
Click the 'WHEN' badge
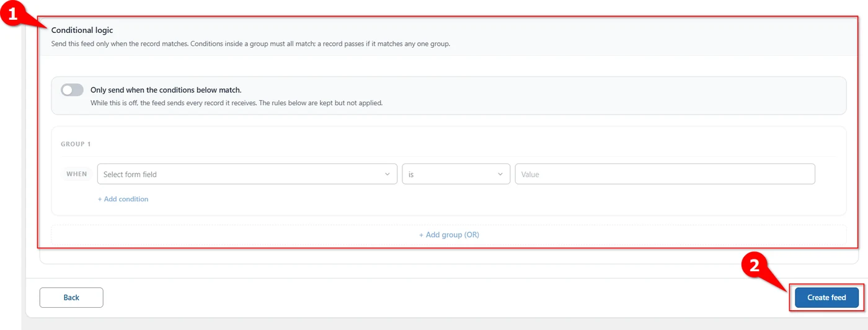[x=77, y=174]
